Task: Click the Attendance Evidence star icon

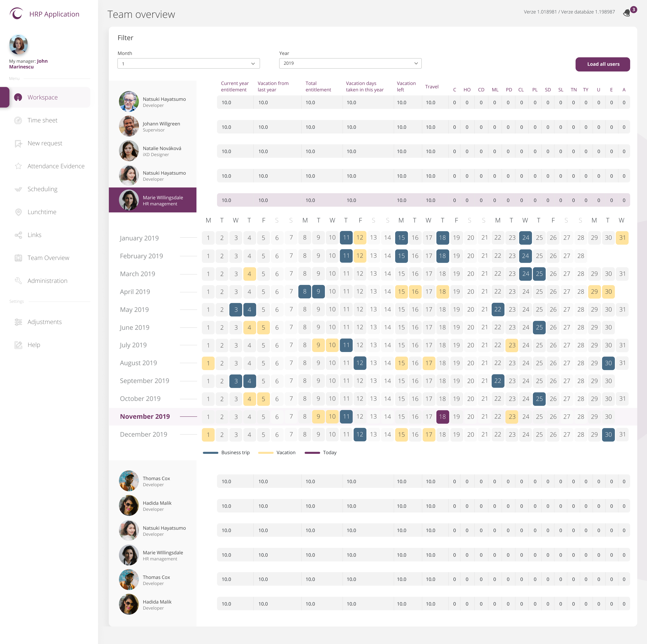Action: click(x=18, y=166)
